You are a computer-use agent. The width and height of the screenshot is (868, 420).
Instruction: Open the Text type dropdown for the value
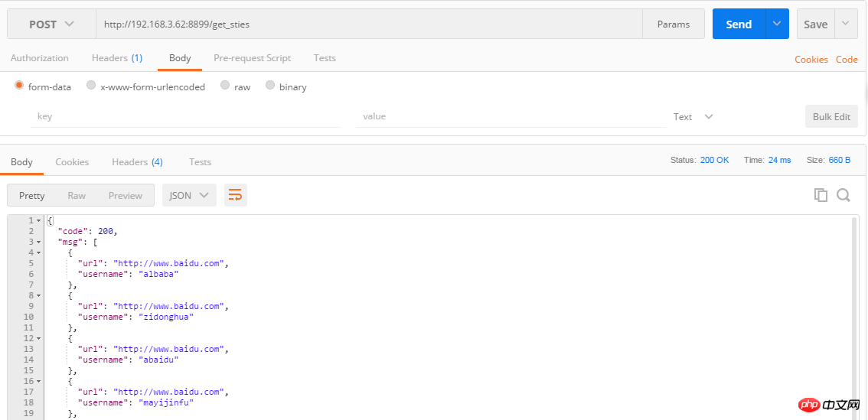pyautogui.click(x=693, y=117)
